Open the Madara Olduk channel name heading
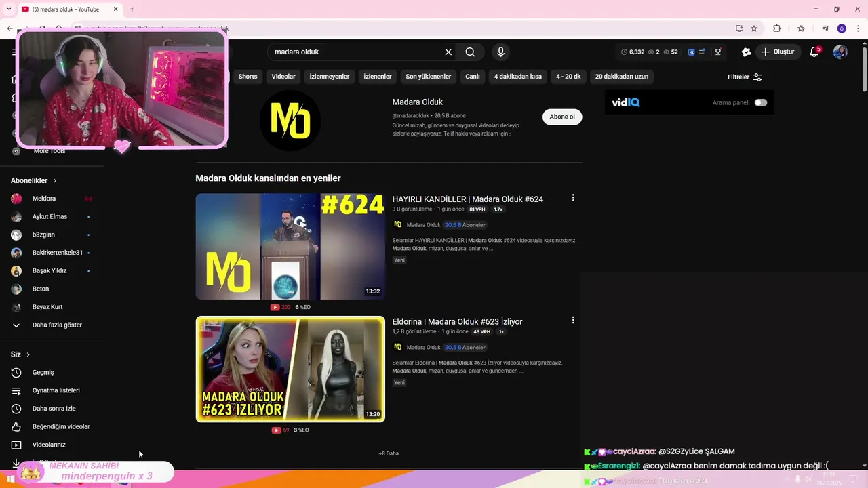This screenshot has width=868, height=488. pos(418,102)
